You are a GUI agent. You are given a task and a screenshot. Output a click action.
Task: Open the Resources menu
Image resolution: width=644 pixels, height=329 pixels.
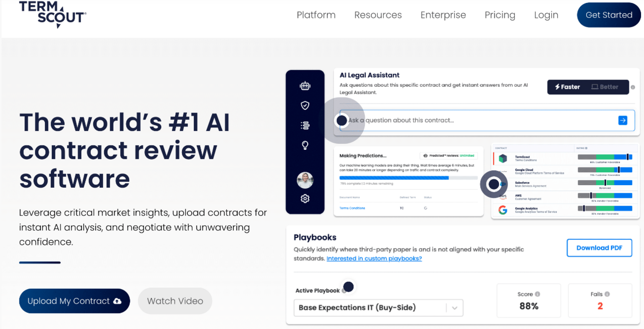pos(378,15)
